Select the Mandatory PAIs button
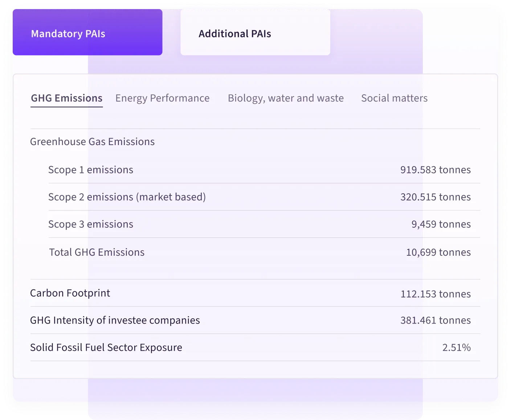This screenshot has width=511, height=420. point(87,32)
